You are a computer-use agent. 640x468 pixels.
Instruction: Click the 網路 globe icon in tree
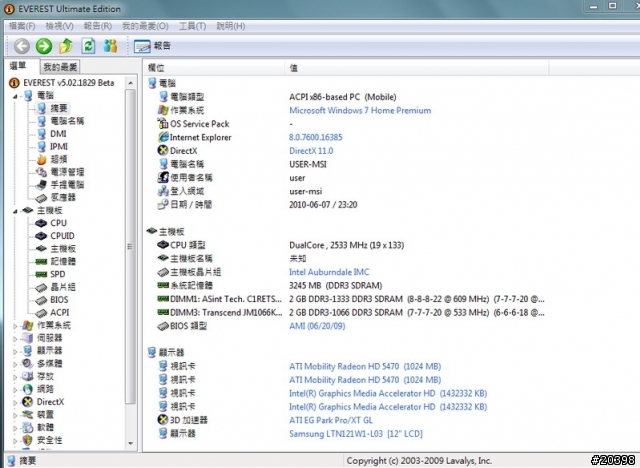pyautogui.click(x=27, y=389)
